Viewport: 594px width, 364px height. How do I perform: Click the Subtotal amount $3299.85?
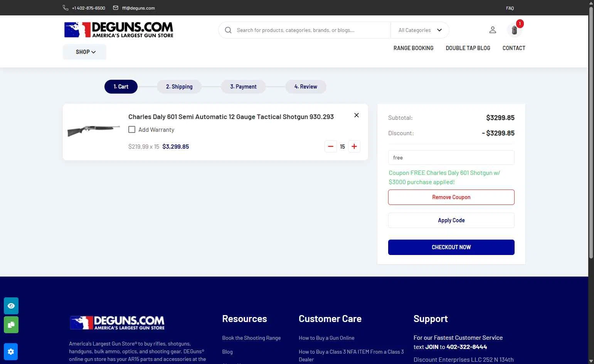[x=500, y=118]
